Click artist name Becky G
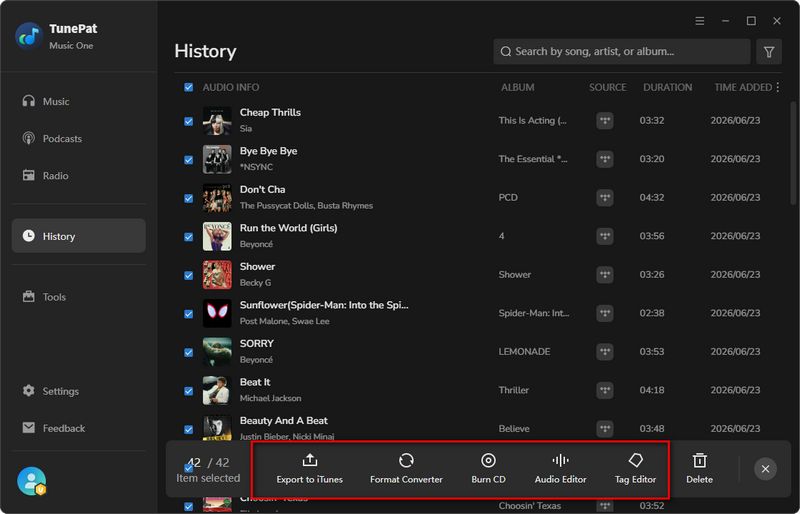The image size is (800, 514). [255, 283]
